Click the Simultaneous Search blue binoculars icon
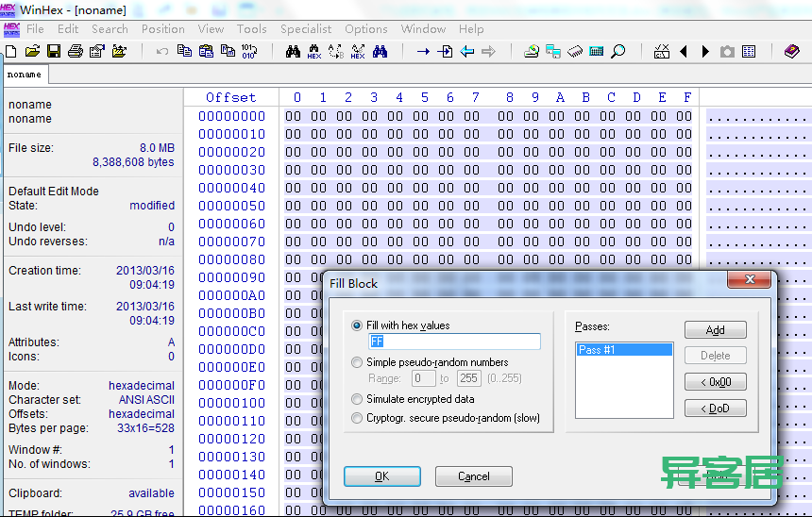 381,51
